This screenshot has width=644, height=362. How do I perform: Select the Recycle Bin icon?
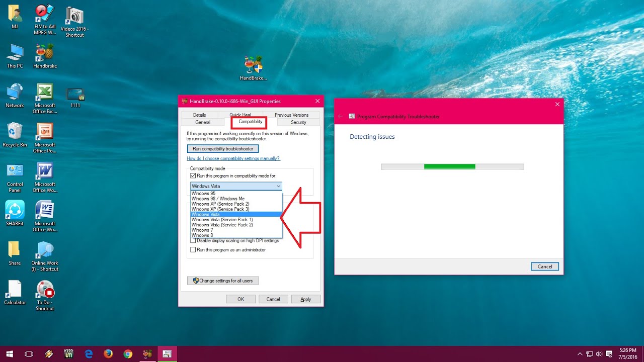15,135
